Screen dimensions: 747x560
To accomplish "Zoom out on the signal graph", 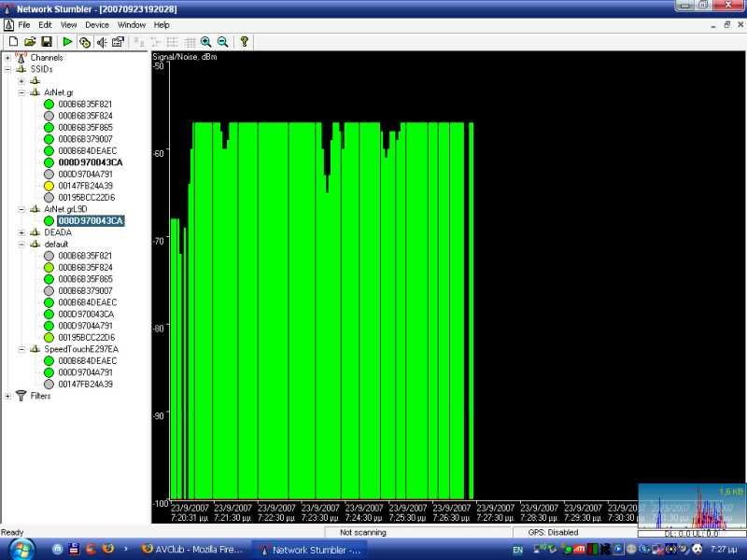I will click(x=223, y=41).
